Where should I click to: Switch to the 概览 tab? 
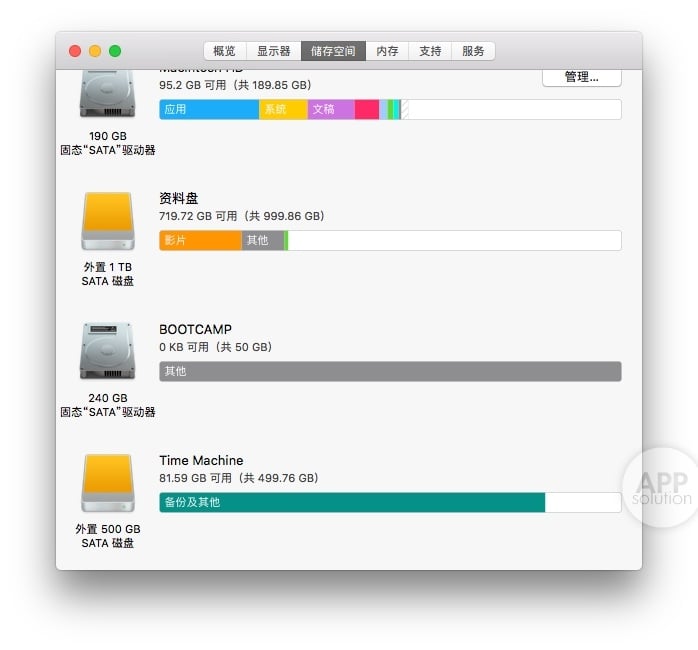[225, 51]
